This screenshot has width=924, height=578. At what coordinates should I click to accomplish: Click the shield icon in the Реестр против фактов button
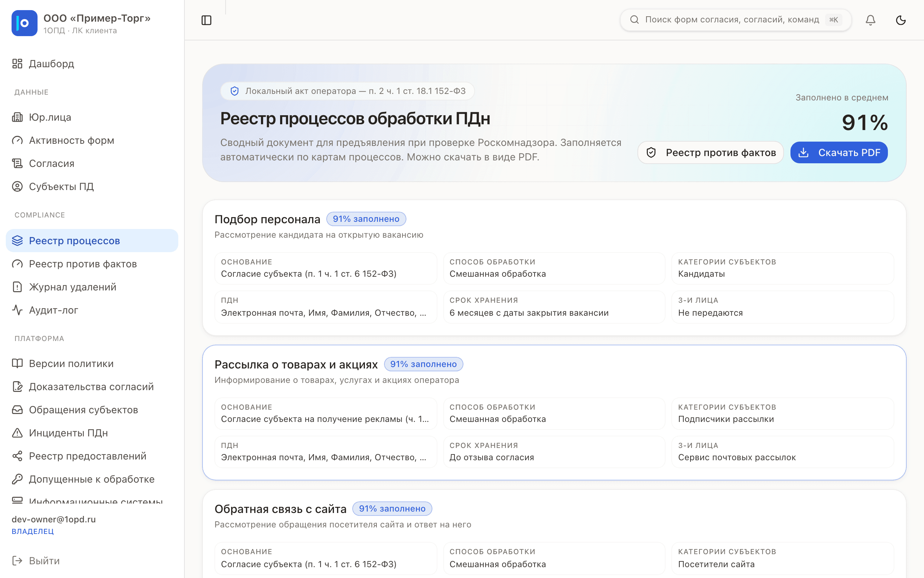pos(651,152)
